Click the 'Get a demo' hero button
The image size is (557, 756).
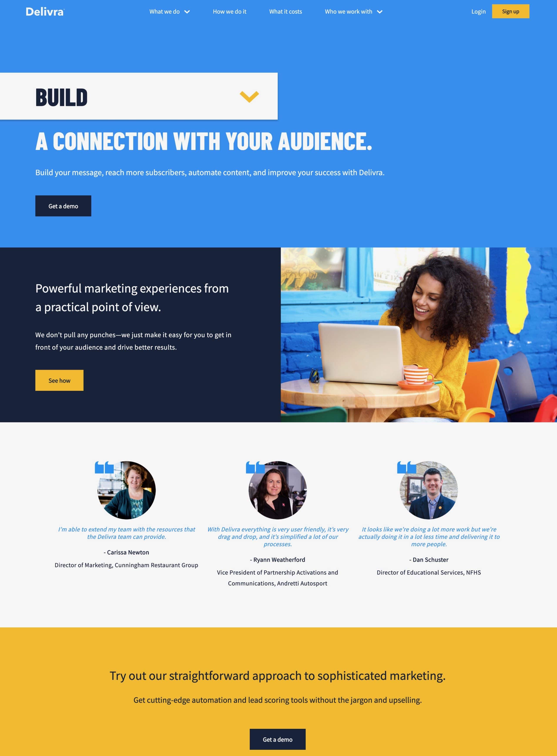pos(63,205)
